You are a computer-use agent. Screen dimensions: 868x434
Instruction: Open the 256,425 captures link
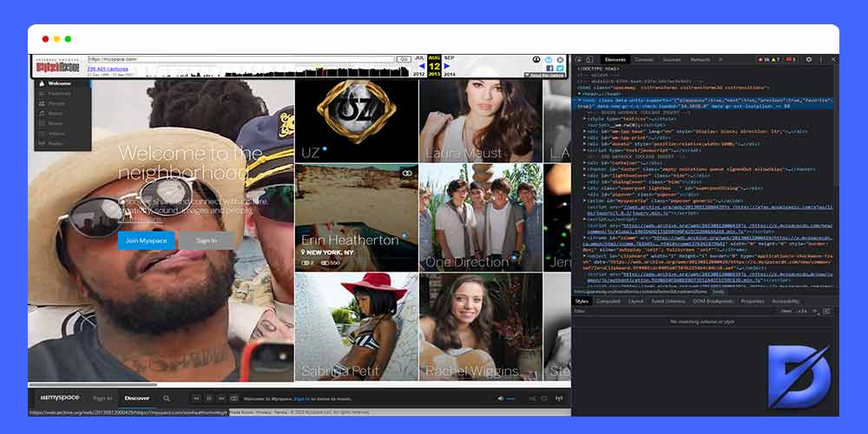(108, 69)
